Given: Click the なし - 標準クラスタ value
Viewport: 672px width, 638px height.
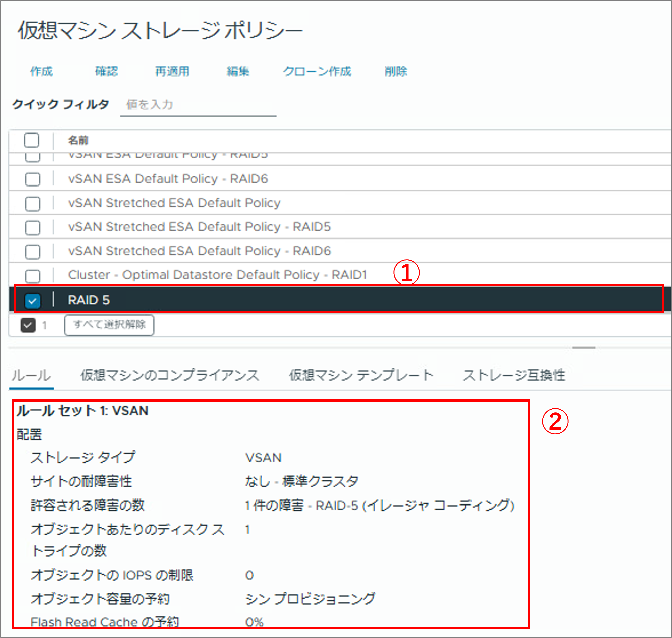Looking at the screenshot, I should tap(302, 482).
